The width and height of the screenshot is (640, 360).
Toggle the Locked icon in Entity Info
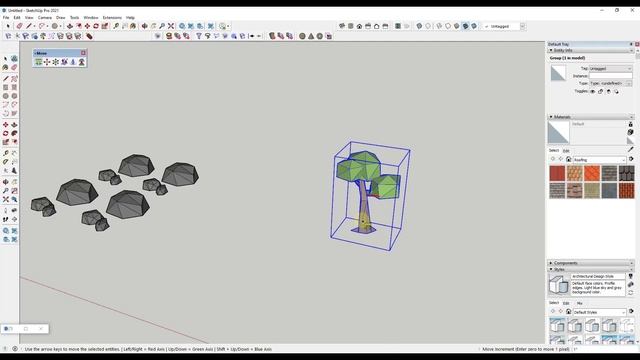600,91
